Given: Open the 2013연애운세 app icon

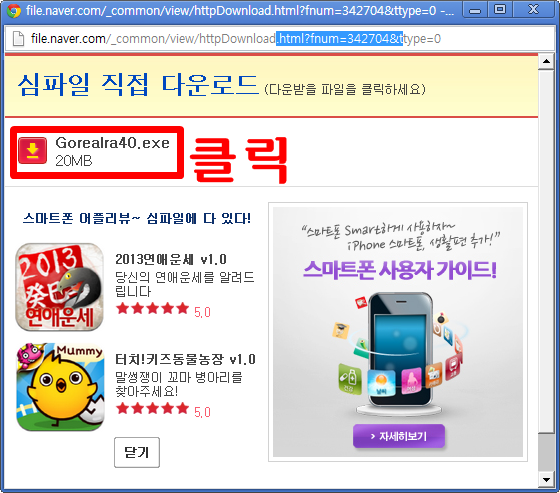Looking at the screenshot, I should (x=60, y=287).
